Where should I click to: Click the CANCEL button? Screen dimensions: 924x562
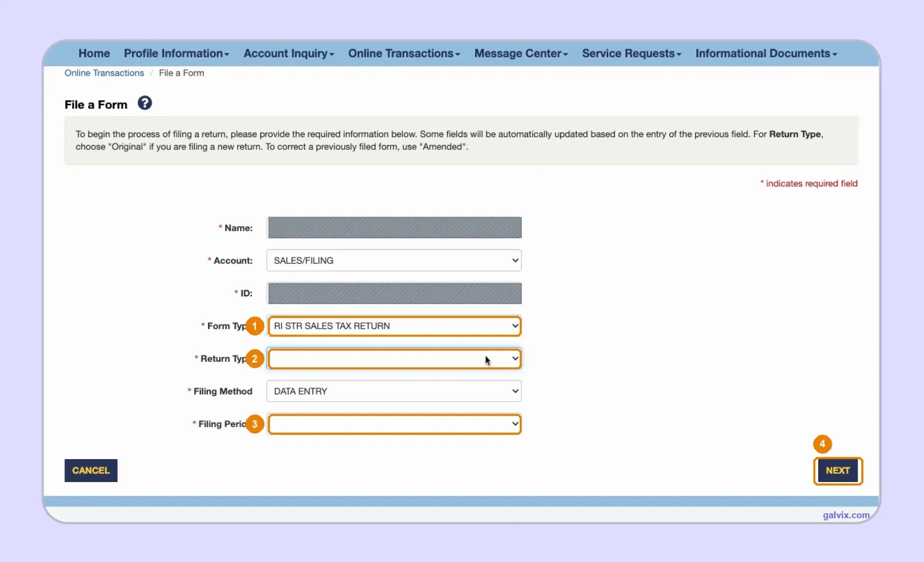click(x=91, y=470)
